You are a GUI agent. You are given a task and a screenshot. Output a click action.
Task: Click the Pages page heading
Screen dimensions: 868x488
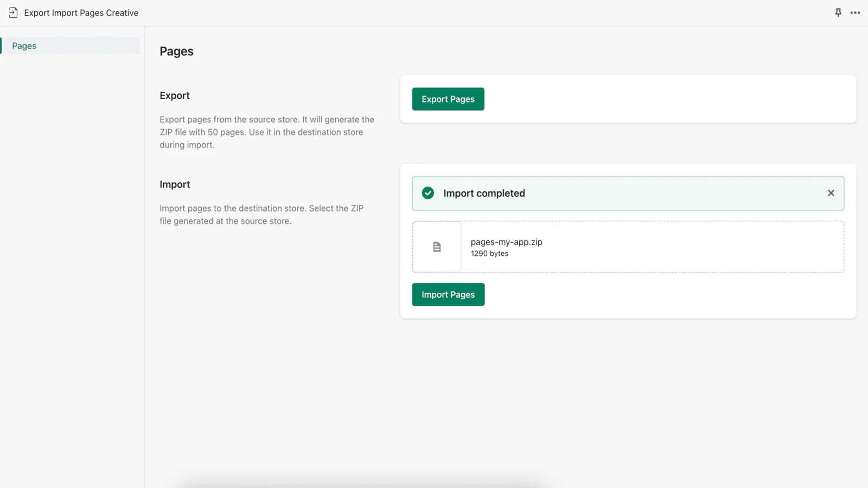(x=176, y=52)
